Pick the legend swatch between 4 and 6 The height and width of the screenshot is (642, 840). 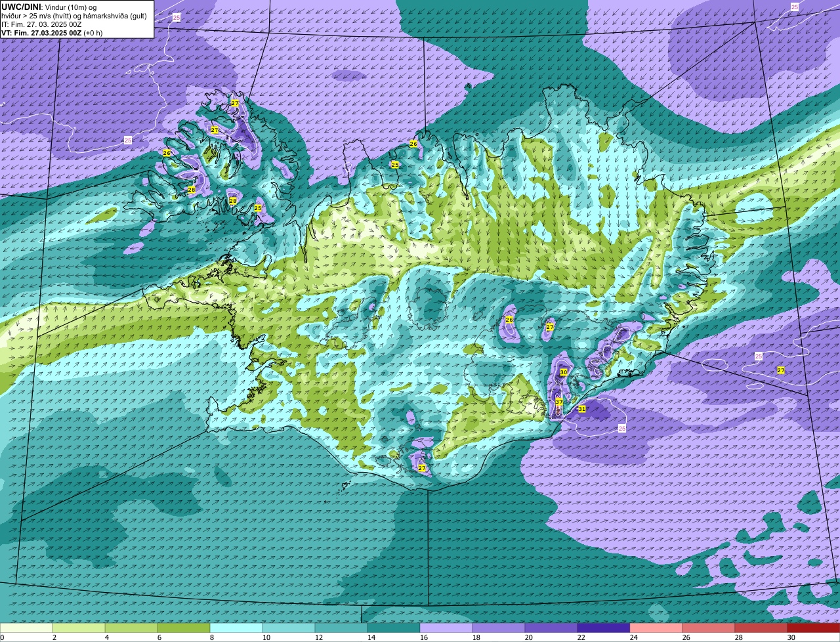(x=131, y=628)
